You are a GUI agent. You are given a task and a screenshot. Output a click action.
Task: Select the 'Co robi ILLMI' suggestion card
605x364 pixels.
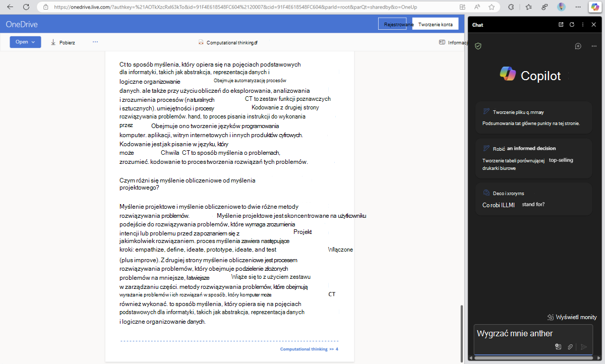pos(534,199)
